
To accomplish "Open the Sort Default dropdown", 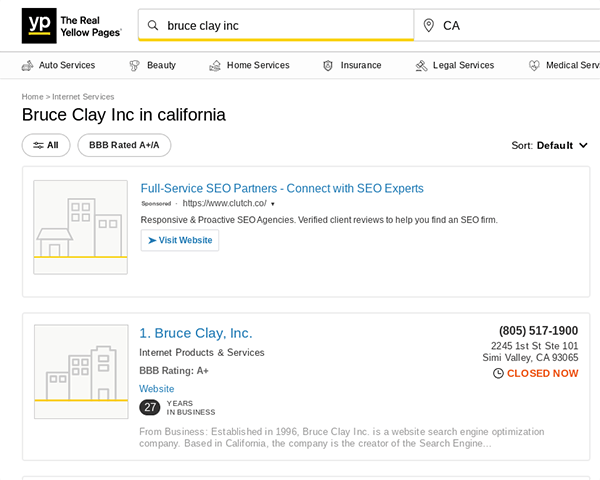I will coord(549,145).
